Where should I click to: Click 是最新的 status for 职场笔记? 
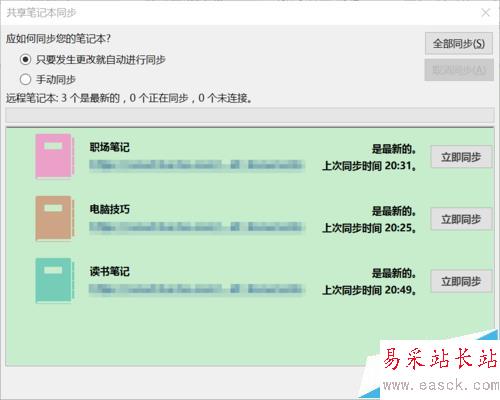click(394, 149)
